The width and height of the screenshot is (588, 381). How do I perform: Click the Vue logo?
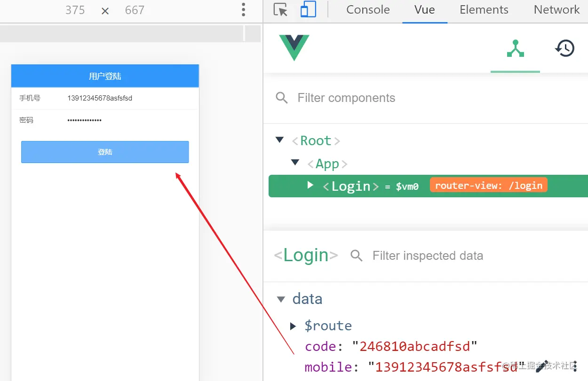pyautogui.click(x=294, y=47)
